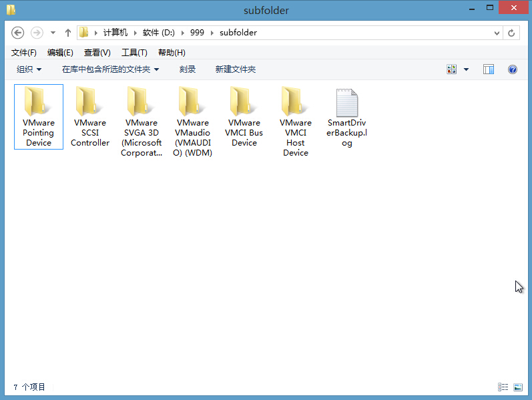Close the subfolder window
This screenshot has width=532, height=400.
[x=514, y=7]
